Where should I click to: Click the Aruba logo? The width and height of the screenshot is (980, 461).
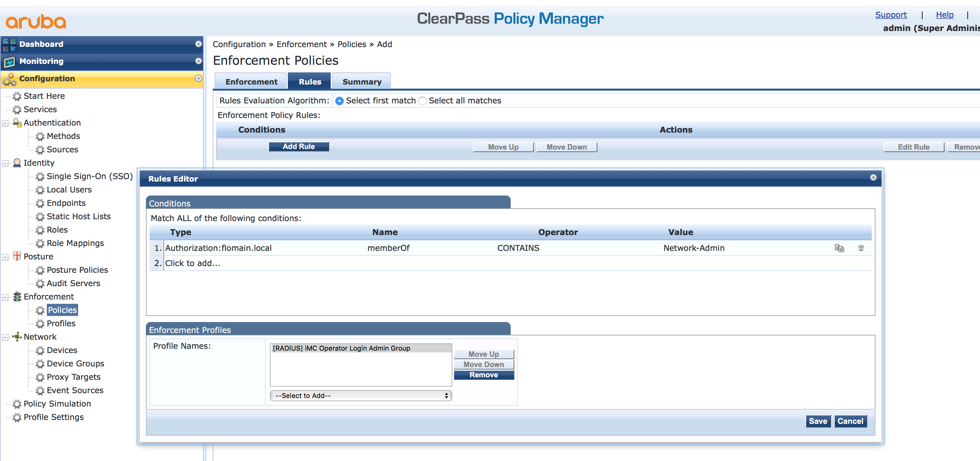36,22
